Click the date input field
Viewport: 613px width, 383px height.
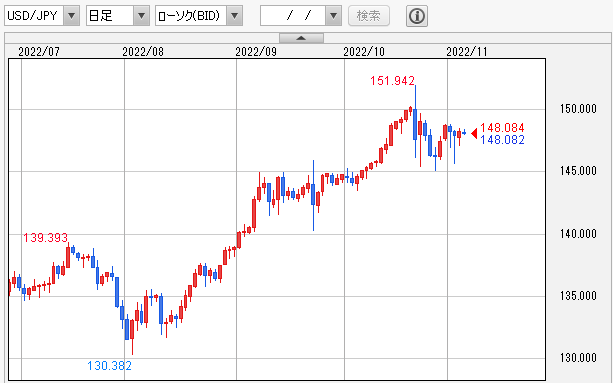[293, 16]
